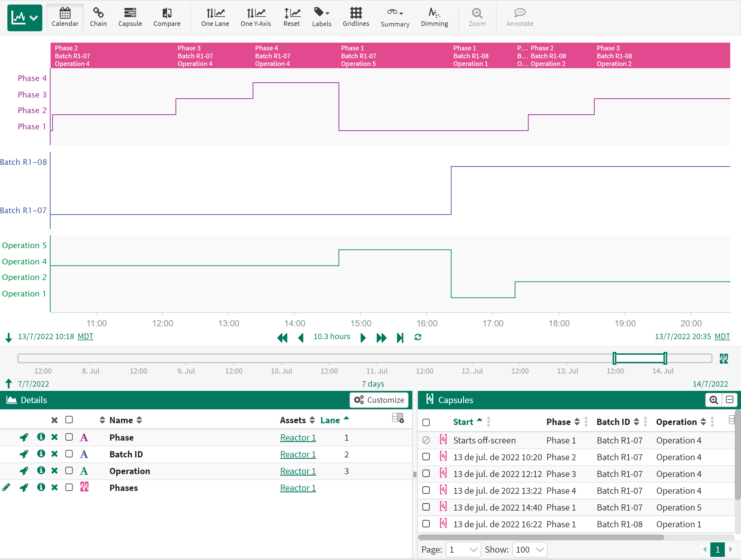This screenshot has height=560, width=741.
Task: Open Reactor 1 link for Phases
Action: 297,488
